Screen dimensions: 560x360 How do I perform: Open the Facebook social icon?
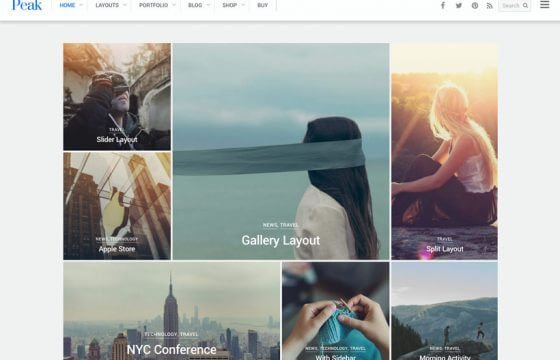443,5
